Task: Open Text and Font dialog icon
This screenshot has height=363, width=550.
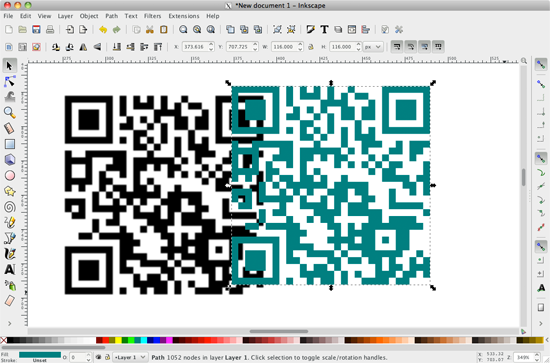Action: [x=324, y=29]
